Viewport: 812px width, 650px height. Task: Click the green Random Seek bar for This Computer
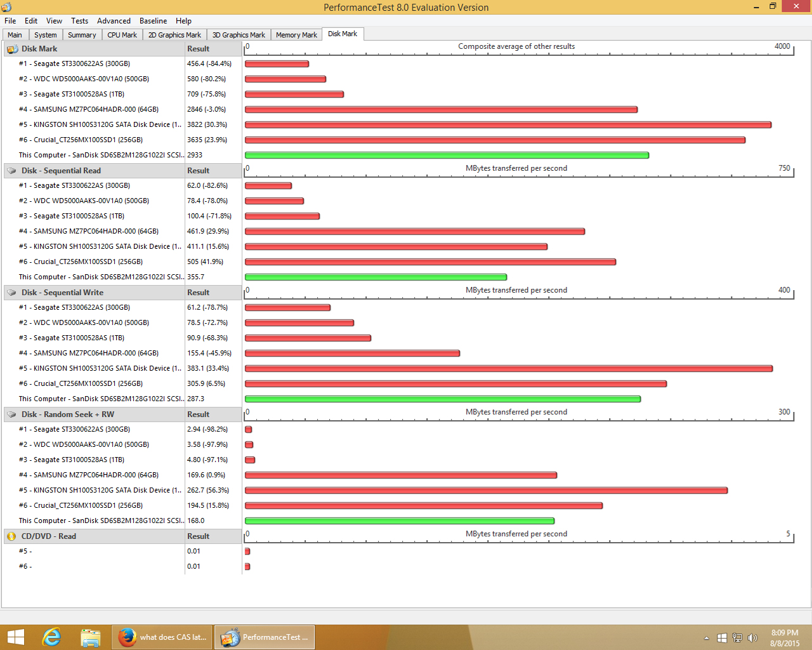[400, 521]
